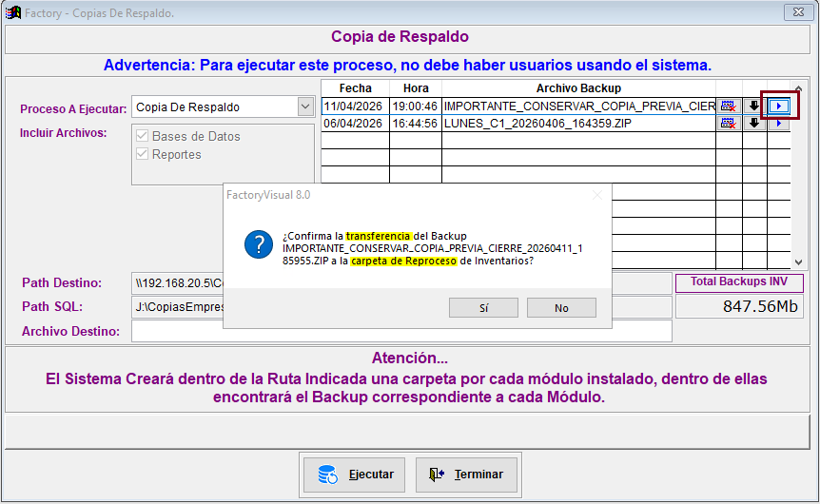
Task: Confirm transfer by clicking Sí
Action: 483,308
